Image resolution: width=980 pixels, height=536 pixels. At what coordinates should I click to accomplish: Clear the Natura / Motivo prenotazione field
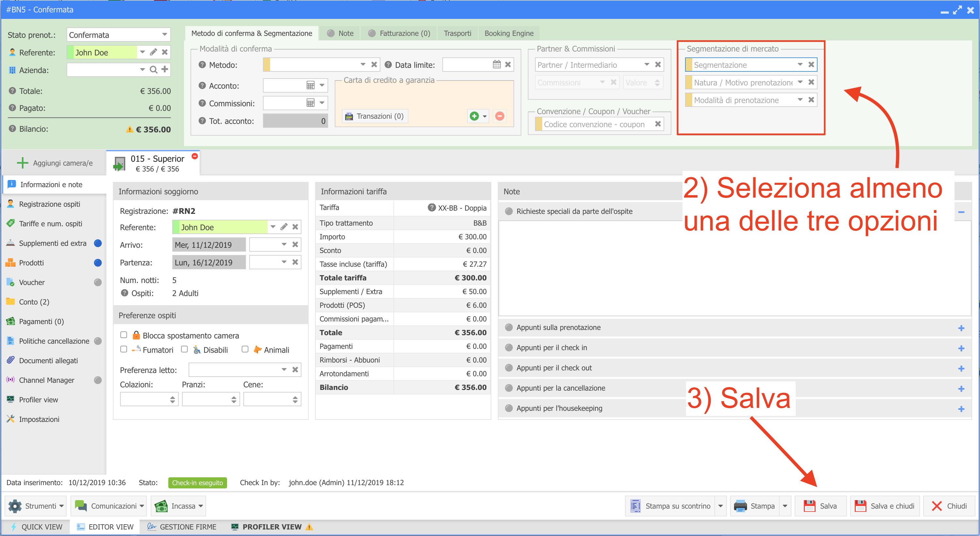tap(811, 82)
